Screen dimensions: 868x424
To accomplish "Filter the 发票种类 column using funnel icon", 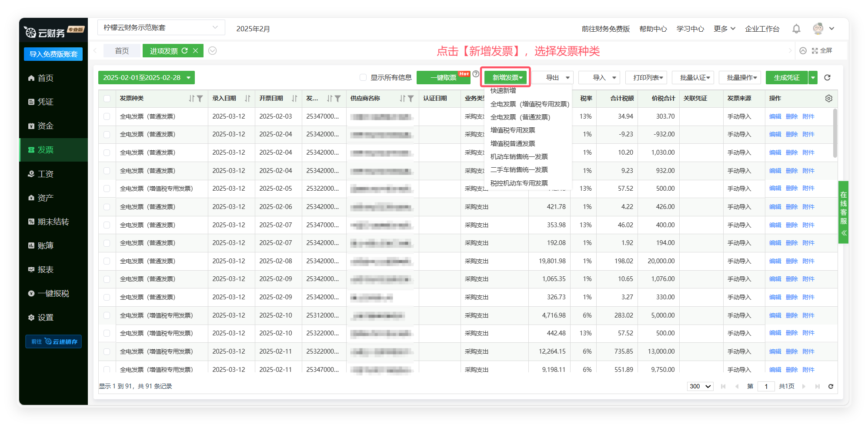I will [200, 99].
